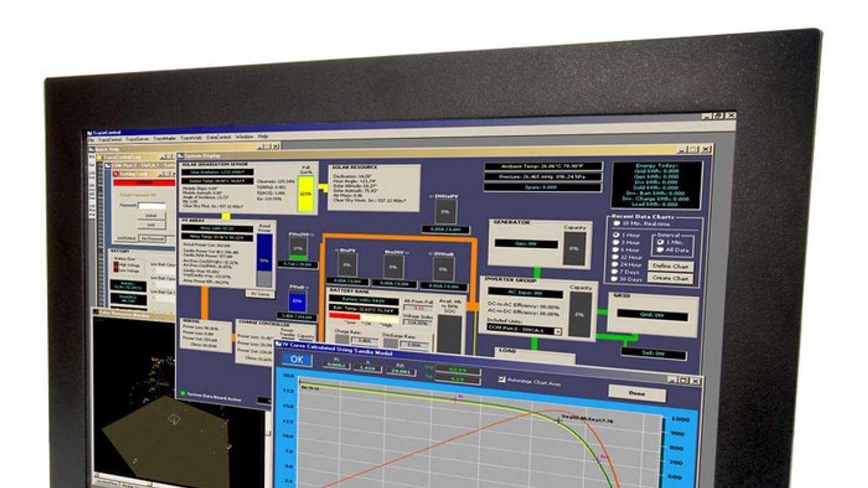
Task: Click the Password input field
Action: tap(151, 206)
